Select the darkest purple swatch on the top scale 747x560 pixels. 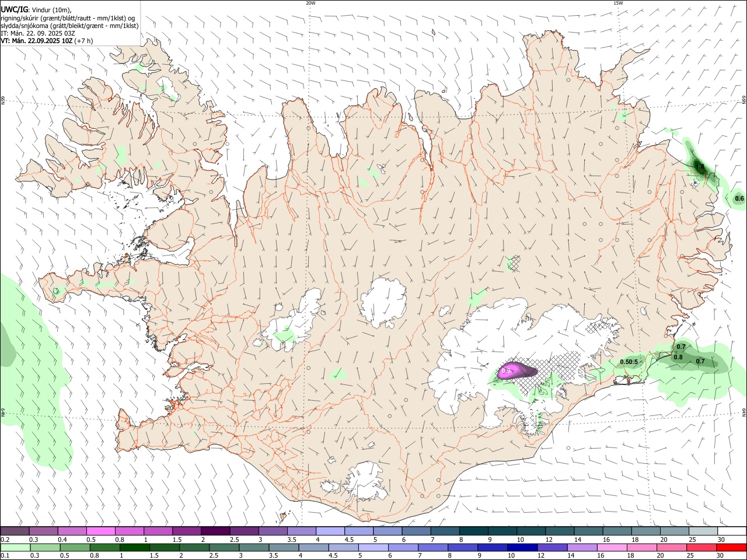(215, 531)
